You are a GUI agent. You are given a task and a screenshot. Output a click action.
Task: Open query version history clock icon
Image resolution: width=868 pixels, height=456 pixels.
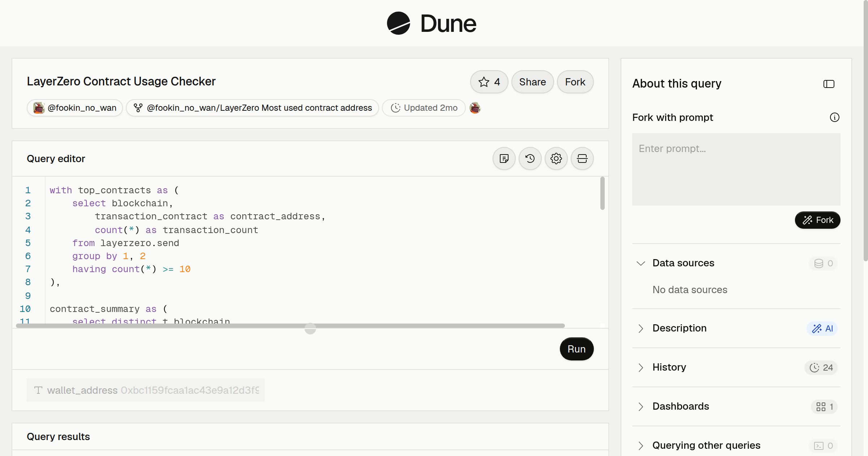pyautogui.click(x=530, y=159)
